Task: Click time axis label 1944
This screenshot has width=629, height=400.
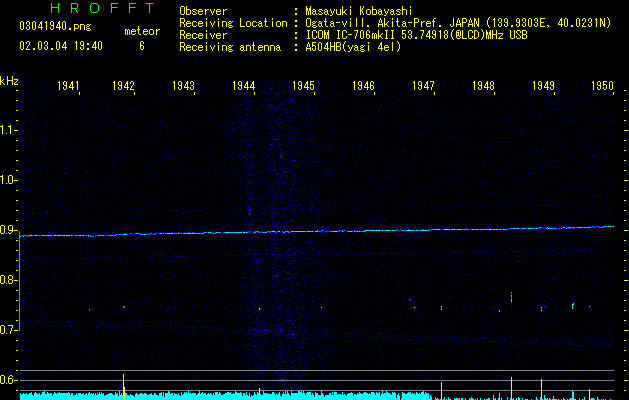Action: pos(243,85)
